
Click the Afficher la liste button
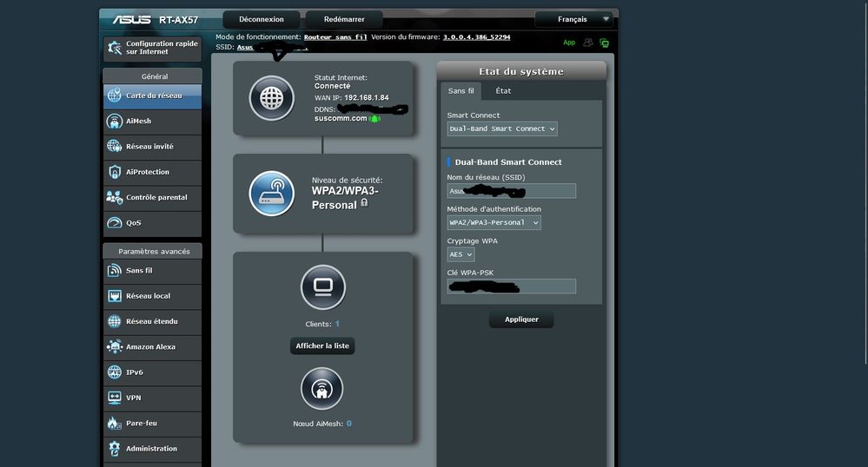(x=322, y=346)
